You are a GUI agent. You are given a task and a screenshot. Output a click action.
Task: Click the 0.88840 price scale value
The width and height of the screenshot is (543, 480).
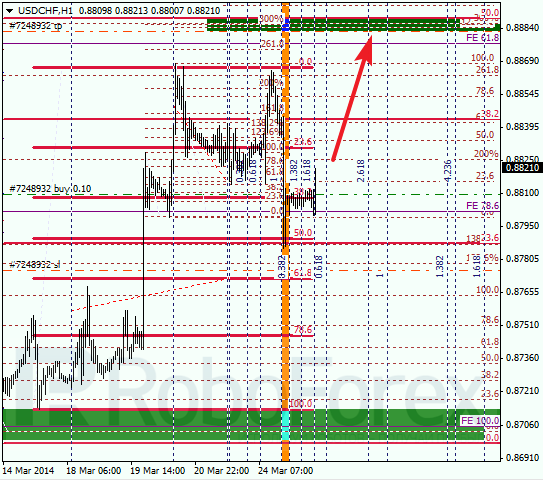(522, 27)
